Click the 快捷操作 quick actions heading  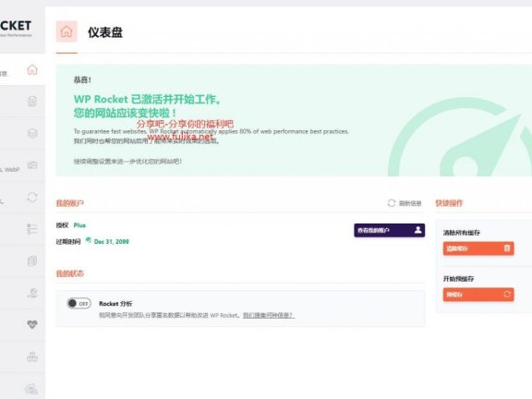click(x=449, y=203)
